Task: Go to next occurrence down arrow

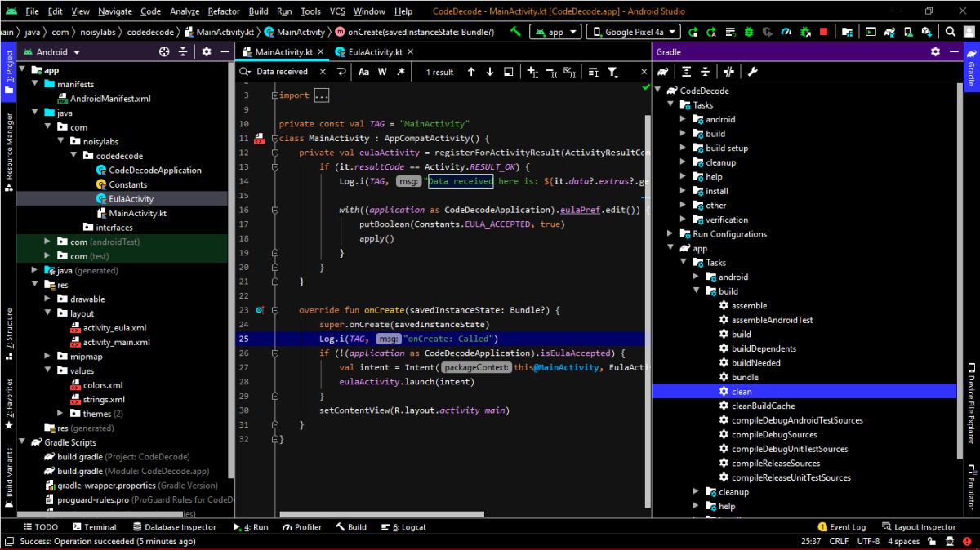Action: 490,72
